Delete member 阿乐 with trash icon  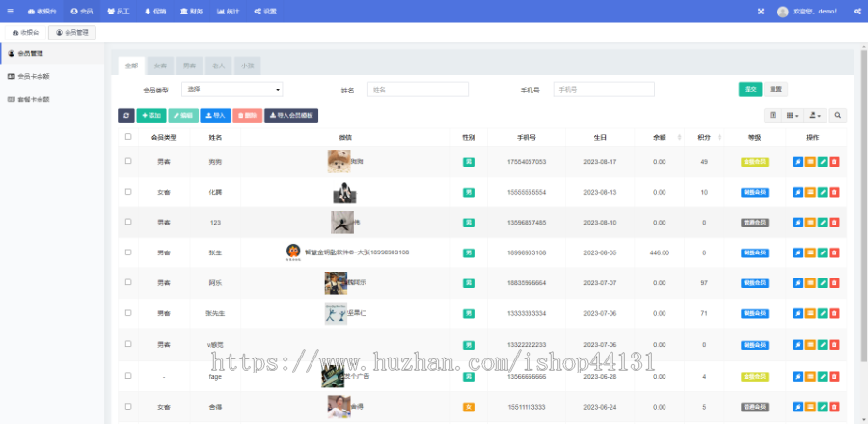[835, 283]
